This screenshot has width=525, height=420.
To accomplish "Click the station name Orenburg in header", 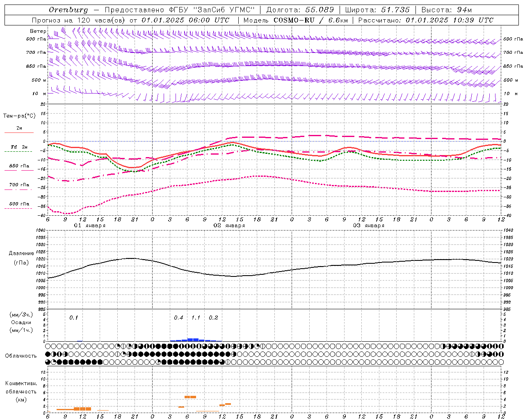I will pyautogui.click(x=68, y=10).
